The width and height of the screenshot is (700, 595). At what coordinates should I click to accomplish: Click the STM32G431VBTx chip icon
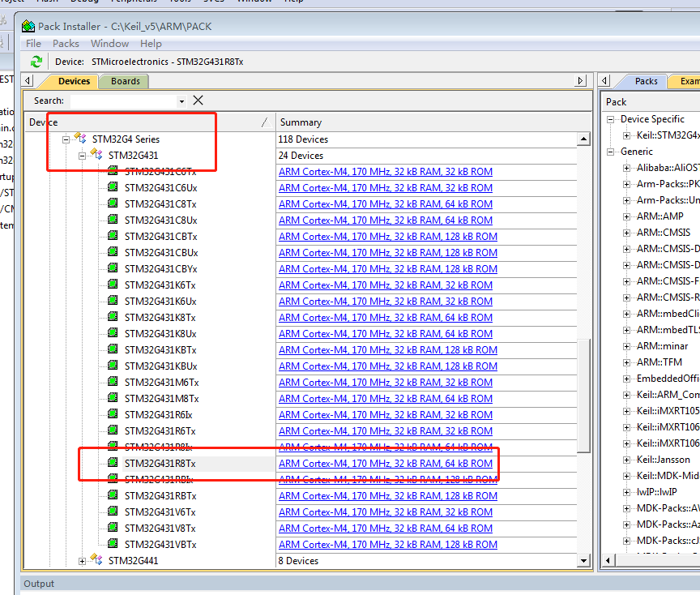(113, 545)
